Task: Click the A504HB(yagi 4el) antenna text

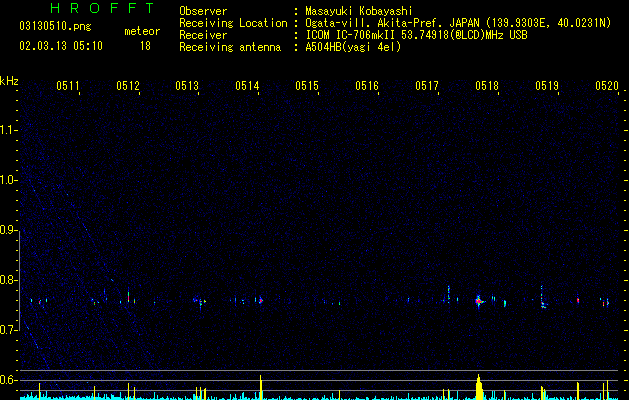Action: pyautogui.click(x=353, y=47)
